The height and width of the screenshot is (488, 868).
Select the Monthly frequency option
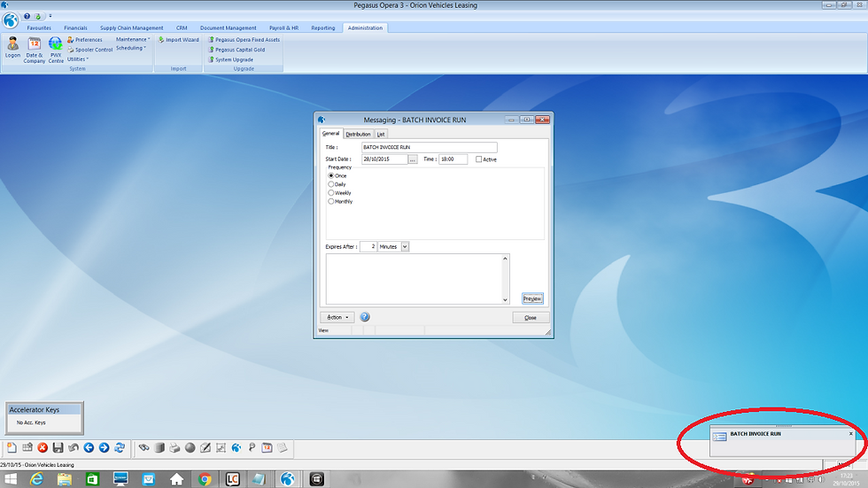(331, 201)
